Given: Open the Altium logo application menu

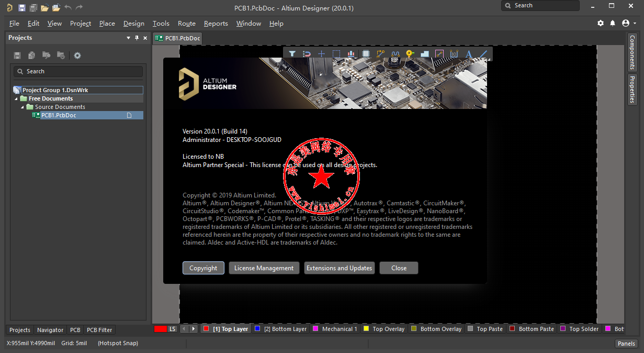Looking at the screenshot, I should click(9, 7).
